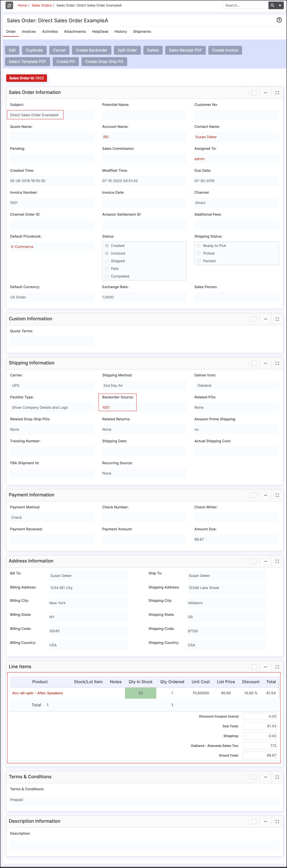
Task: Collapse the Shipping Information section
Action: click(x=265, y=363)
